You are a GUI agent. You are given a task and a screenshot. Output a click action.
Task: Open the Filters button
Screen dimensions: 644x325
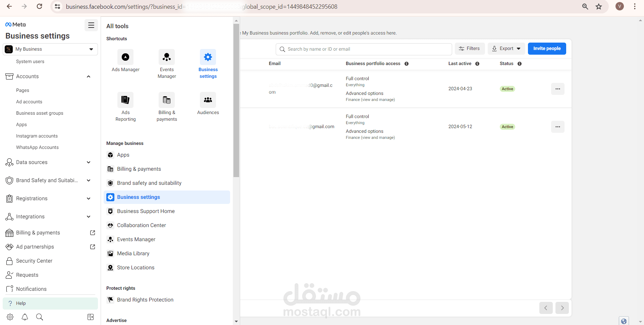(x=470, y=49)
